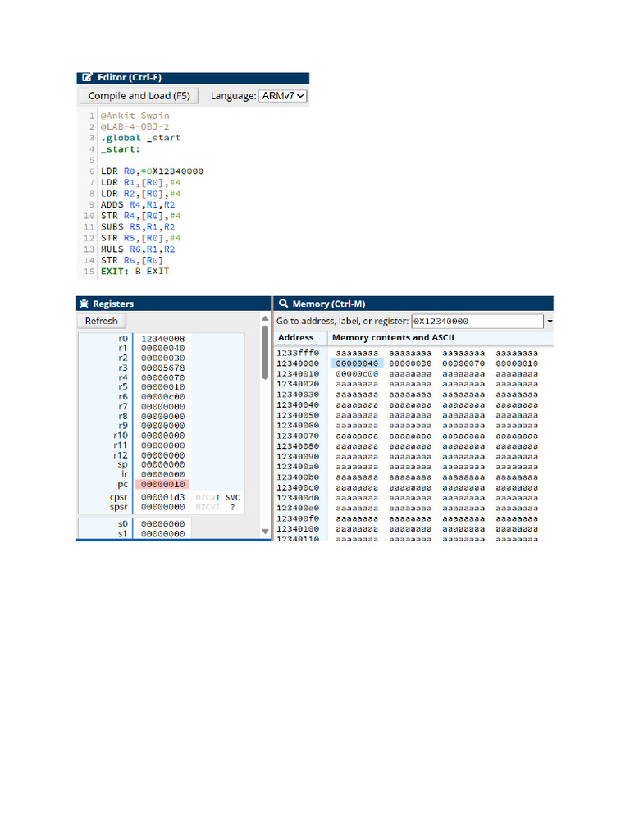Click the Go to address input field

[476, 322]
